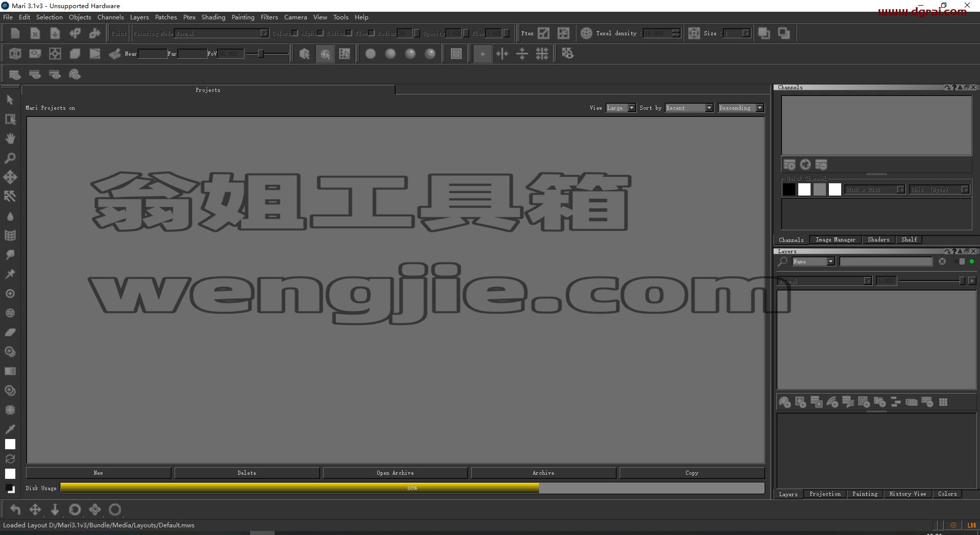Swap foreground and background colors icon
The height and width of the screenshot is (535, 980).
[10, 459]
